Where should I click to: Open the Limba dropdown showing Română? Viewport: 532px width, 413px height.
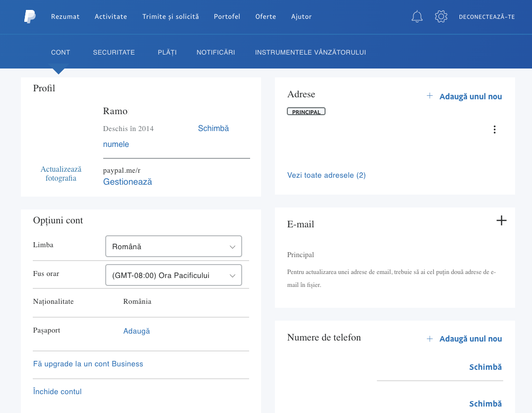173,246
